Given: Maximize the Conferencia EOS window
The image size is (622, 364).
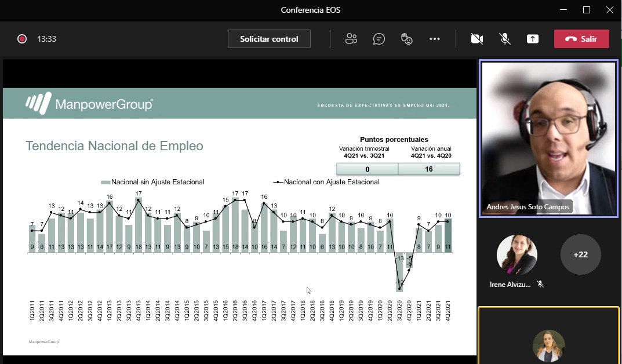Looking at the screenshot, I should (586, 10).
